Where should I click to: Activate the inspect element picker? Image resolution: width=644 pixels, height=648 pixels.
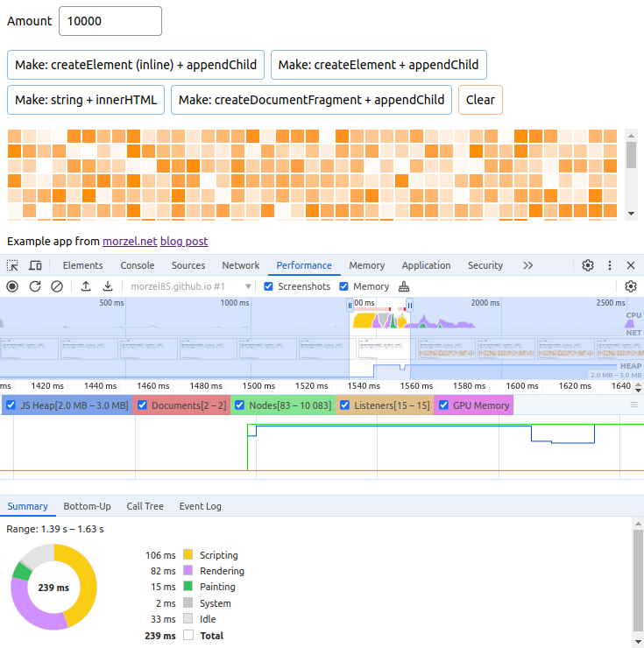click(12, 265)
